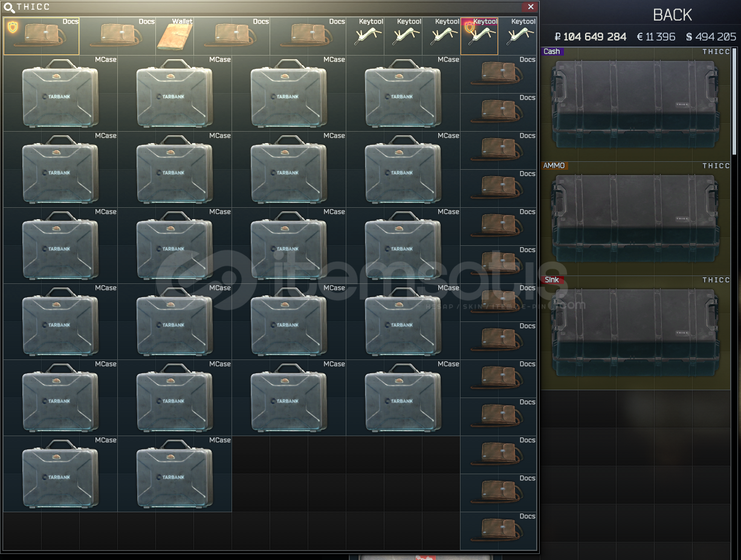Close the THICC container window

click(530, 7)
